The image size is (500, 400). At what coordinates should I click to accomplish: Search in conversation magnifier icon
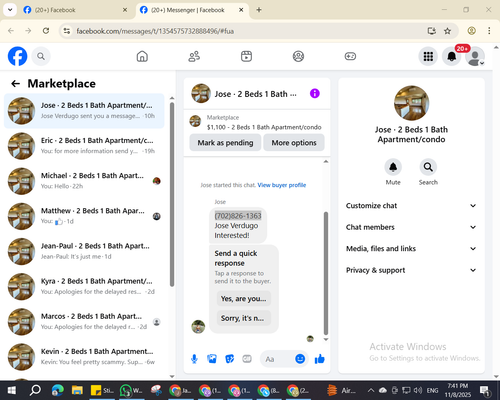[428, 167]
